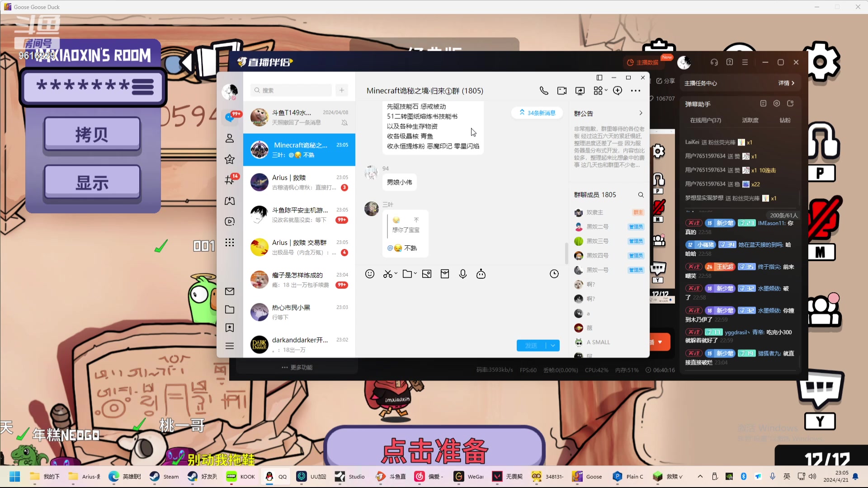Click member A SMALL in group list
This screenshot has height=488, width=868.
pos(609,343)
